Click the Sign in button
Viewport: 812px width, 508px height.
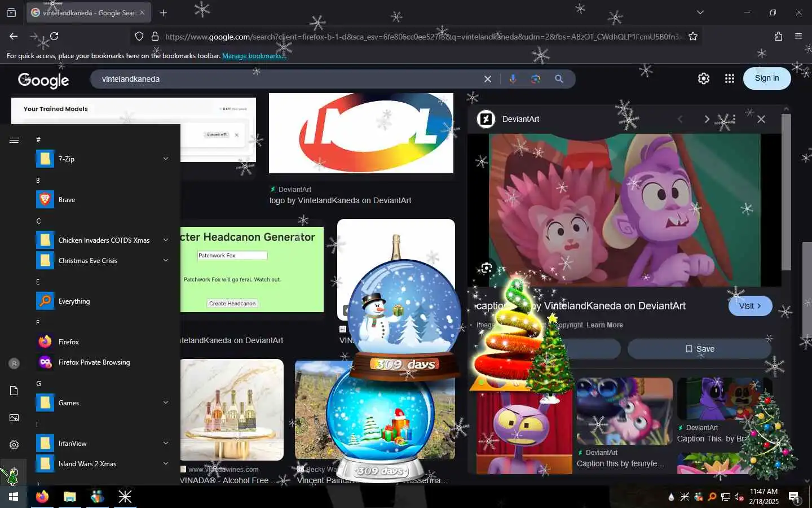coord(767,78)
